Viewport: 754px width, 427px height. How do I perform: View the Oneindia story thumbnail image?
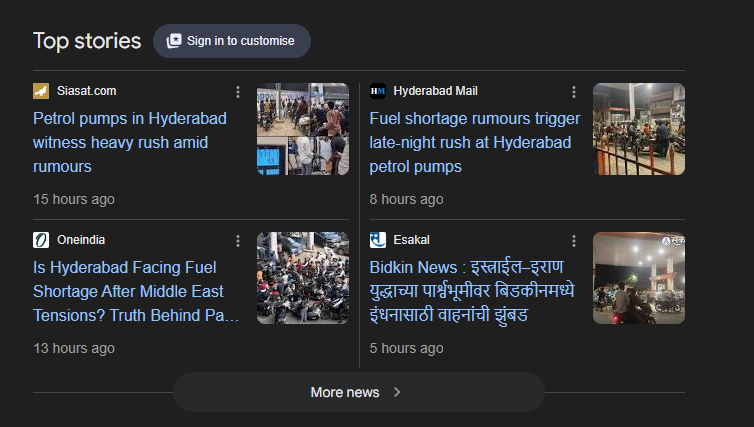point(303,278)
